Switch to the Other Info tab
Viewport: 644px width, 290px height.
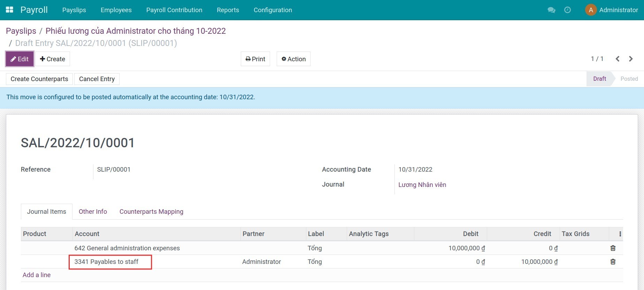pos(93,212)
